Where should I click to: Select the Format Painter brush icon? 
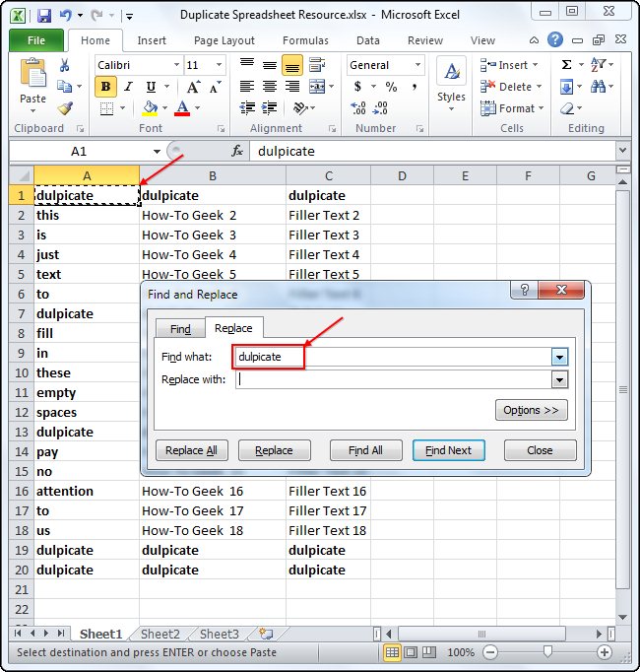(x=65, y=108)
